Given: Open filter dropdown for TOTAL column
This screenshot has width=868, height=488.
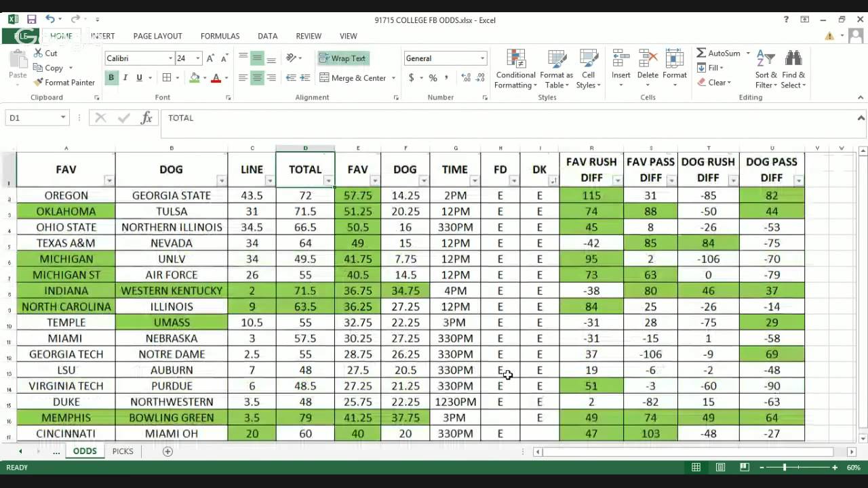Looking at the screenshot, I should [328, 180].
